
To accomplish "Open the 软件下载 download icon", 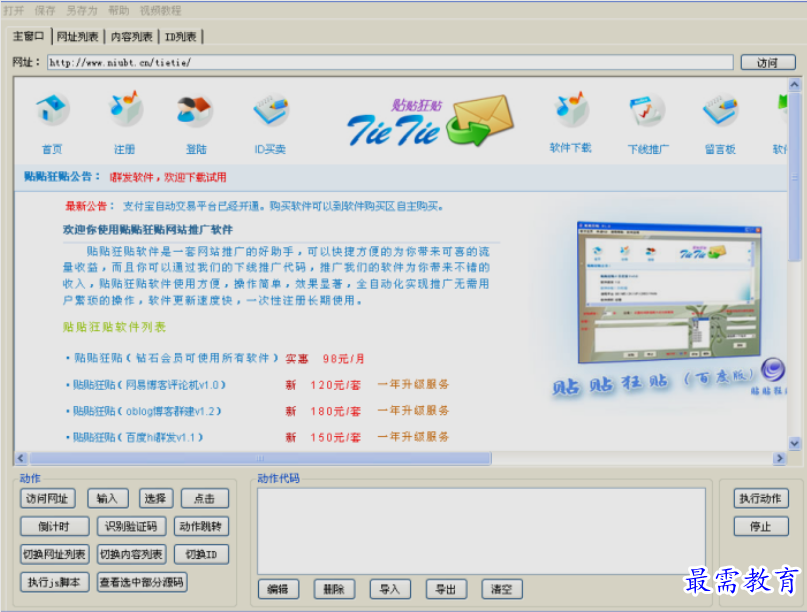I will [571, 109].
